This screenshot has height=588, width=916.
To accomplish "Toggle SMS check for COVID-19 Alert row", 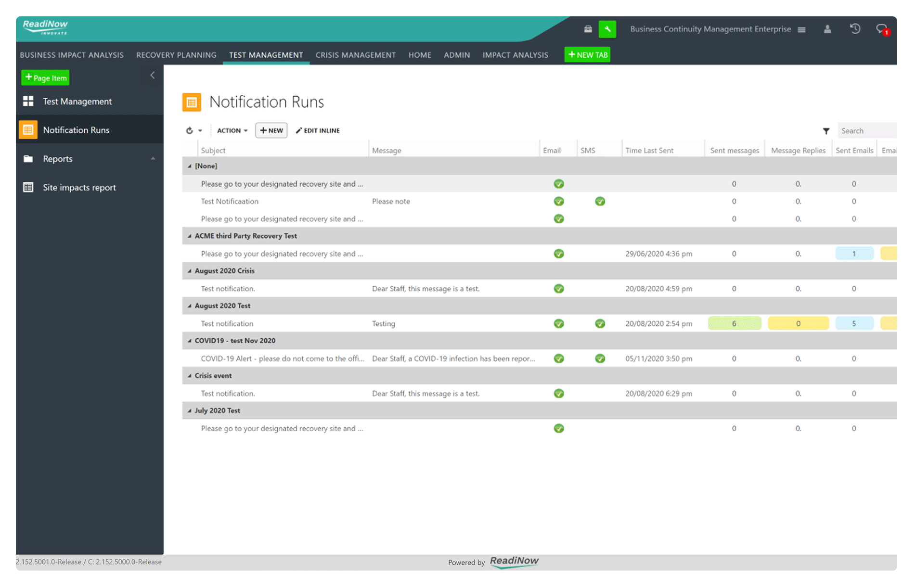I will click(x=600, y=358).
